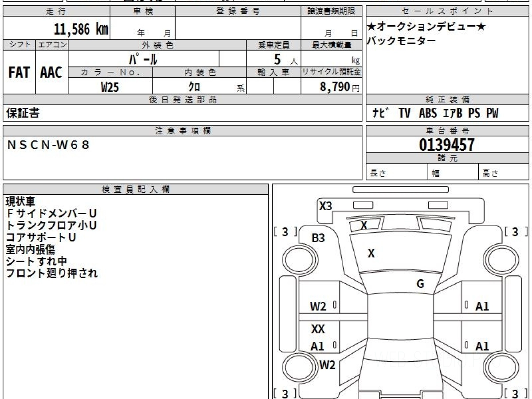Select the 保証書 entry
This screenshot has width=532, height=399.
(23, 113)
